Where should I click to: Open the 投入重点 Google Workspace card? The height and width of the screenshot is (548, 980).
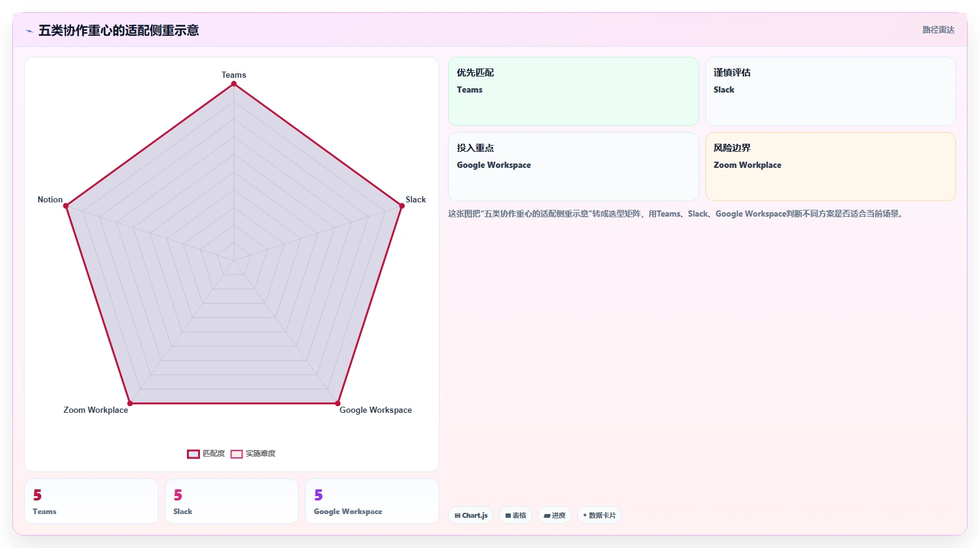point(573,167)
